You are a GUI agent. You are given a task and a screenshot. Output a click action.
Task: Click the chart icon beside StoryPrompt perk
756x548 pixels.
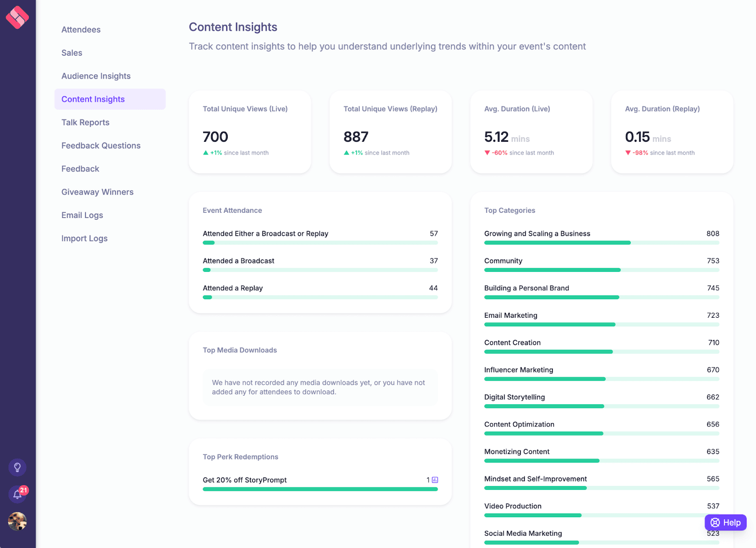tap(435, 480)
